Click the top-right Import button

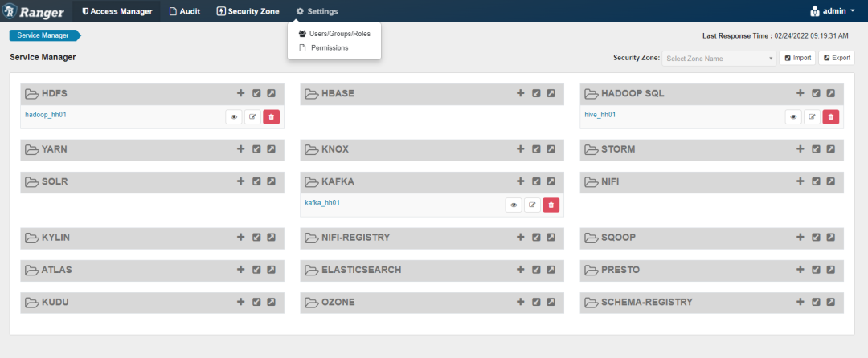pyautogui.click(x=798, y=58)
